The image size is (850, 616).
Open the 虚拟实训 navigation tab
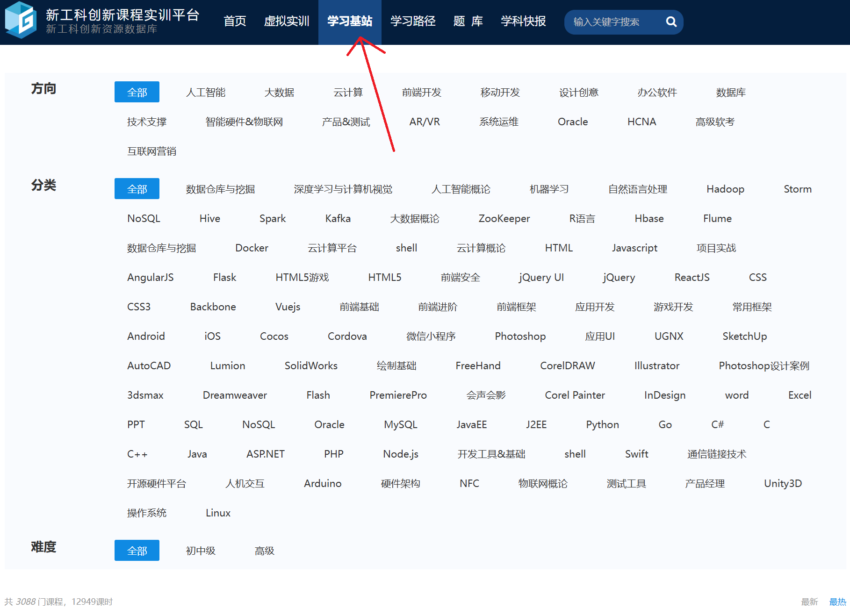click(287, 21)
